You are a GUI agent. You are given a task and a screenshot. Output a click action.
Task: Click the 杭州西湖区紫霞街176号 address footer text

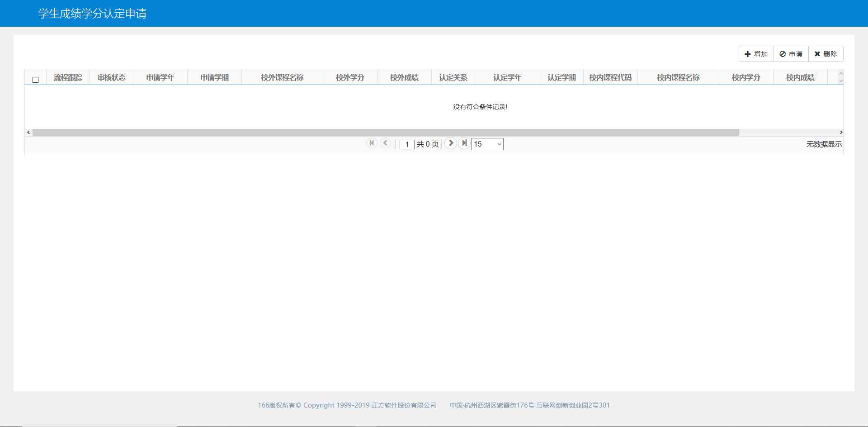point(530,405)
